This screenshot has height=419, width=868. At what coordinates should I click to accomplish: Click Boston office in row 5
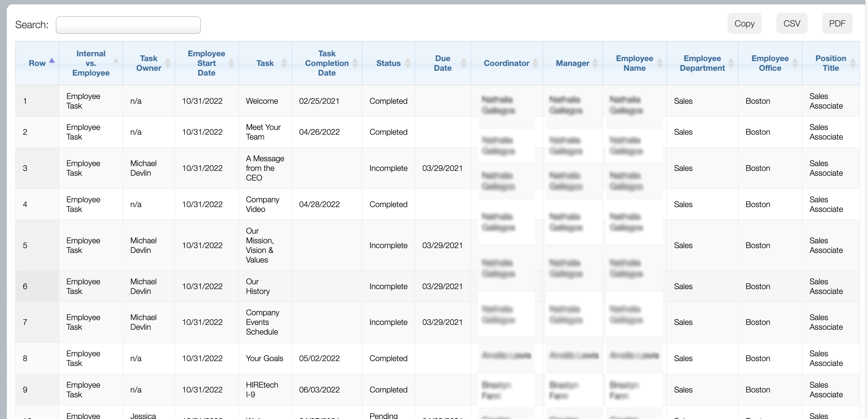click(x=758, y=245)
